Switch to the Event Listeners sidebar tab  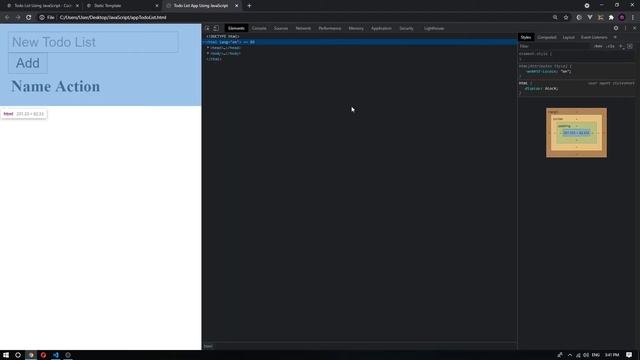(594, 37)
